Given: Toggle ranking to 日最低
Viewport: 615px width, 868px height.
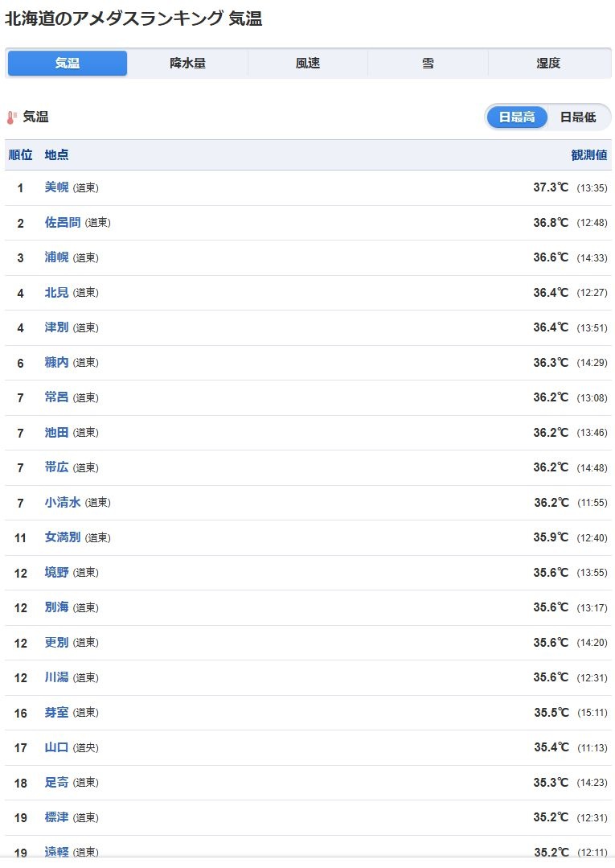Looking at the screenshot, I should point(578,117).
